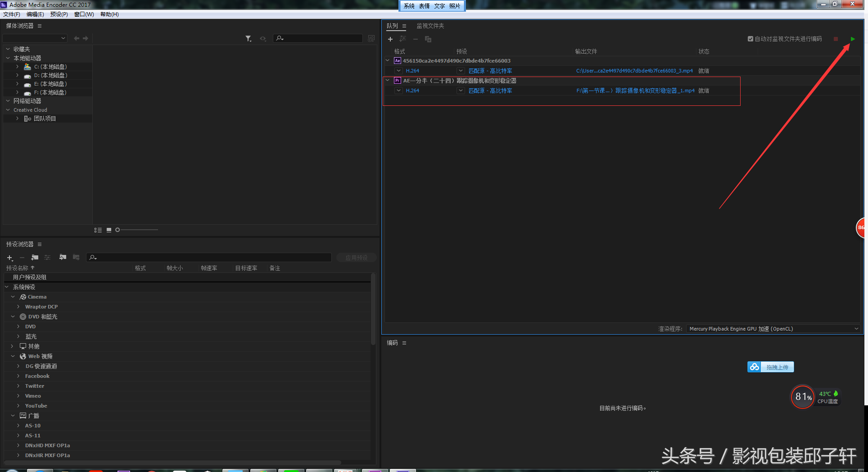Click the Pr icon of the second queue item

(398, 81)
